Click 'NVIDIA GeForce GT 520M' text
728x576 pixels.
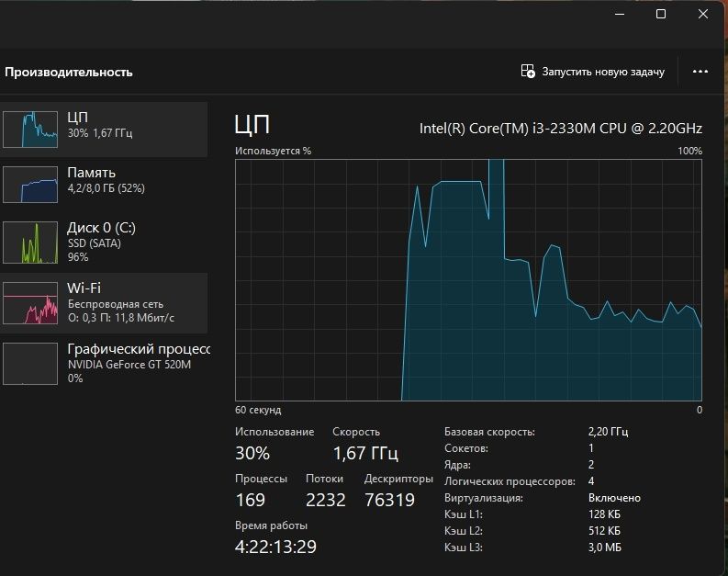[x=129, y=365]
